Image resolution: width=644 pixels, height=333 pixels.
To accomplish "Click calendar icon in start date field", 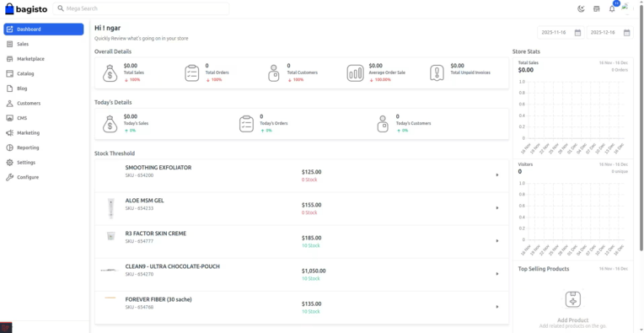I will pyautogui.click(x=577, y=33).
